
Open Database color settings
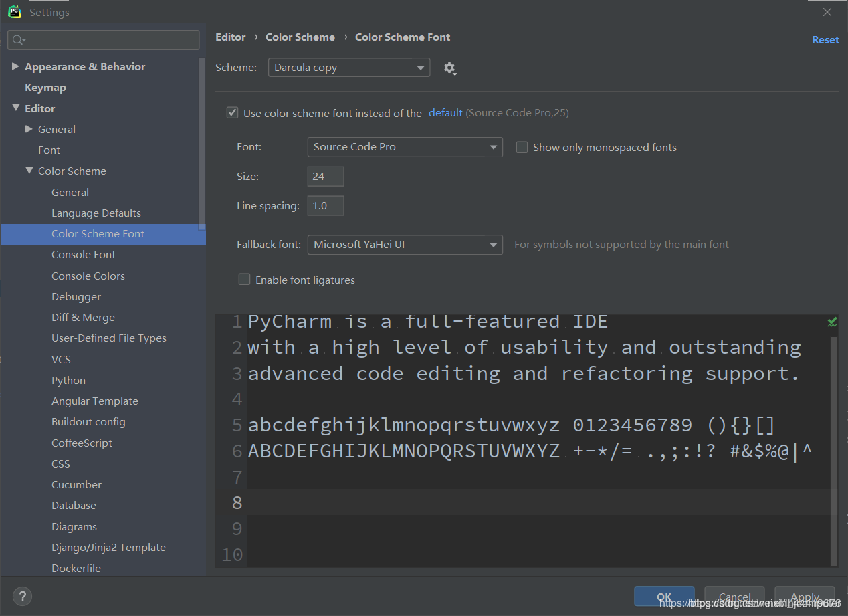point(74,506)
